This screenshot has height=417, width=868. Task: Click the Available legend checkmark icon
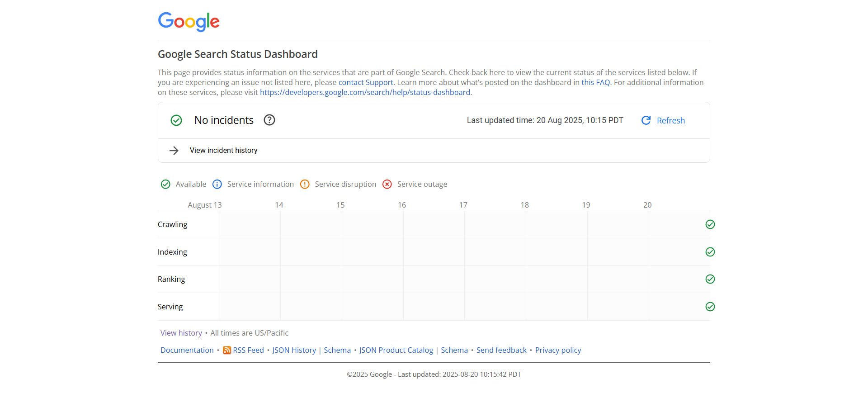(165, 184)
